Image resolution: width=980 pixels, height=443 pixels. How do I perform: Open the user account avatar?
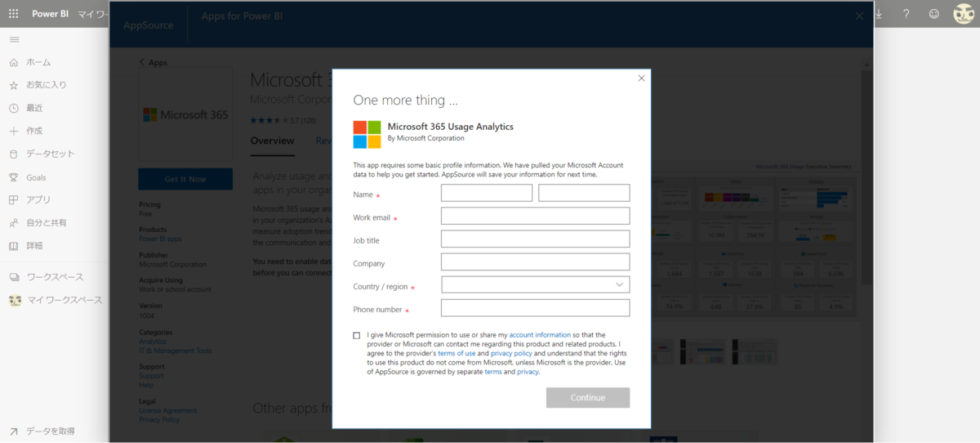(964, 14)
